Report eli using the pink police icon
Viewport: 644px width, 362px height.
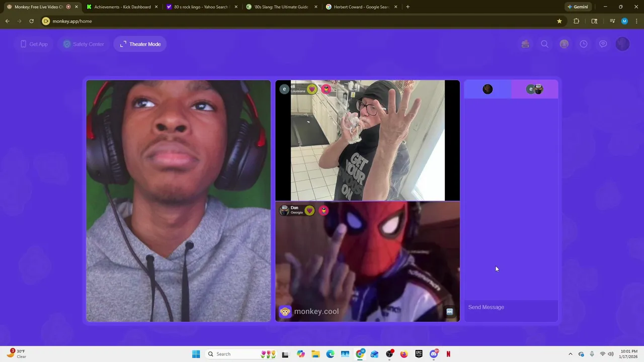[x=326, y=89]
